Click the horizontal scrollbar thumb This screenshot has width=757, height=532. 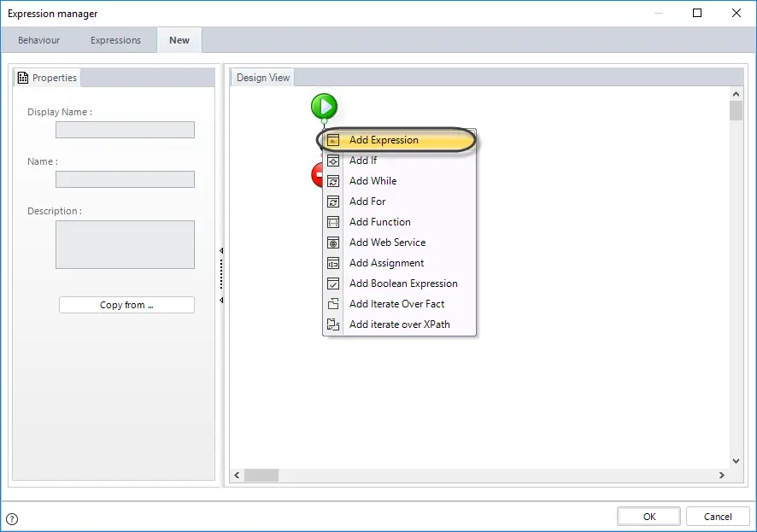click(261, 475)
